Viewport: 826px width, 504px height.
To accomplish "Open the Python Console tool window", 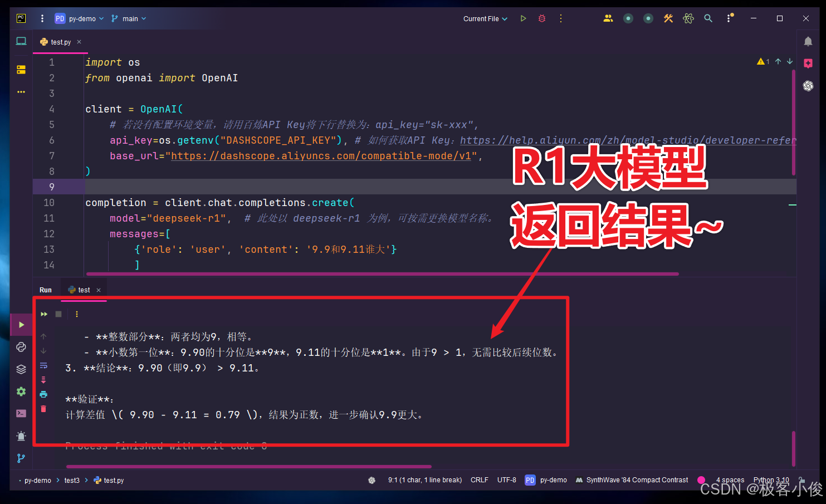I will click(21, 347).
